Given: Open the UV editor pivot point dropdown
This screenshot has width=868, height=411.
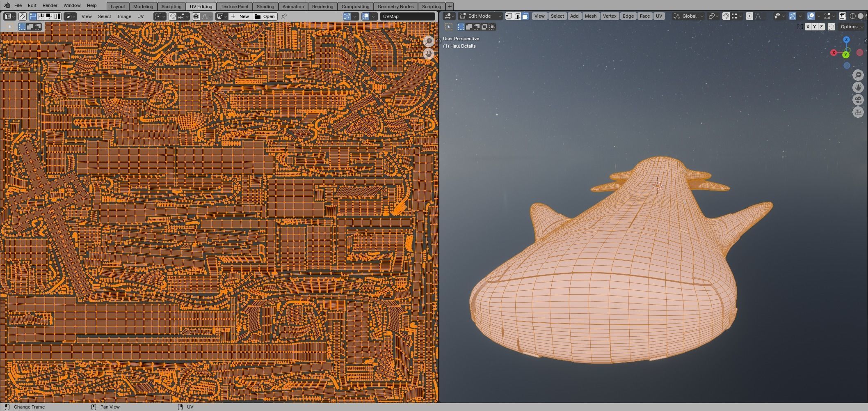Looking at the screenshot, I should 160,16.
